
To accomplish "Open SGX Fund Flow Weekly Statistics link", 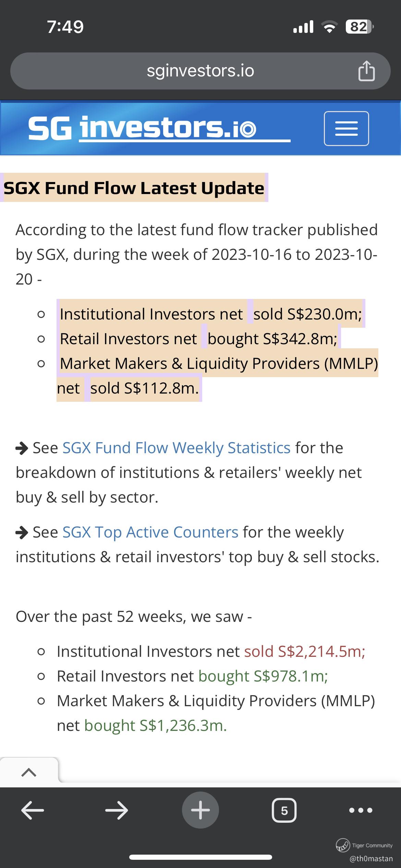I will [177, 448].
